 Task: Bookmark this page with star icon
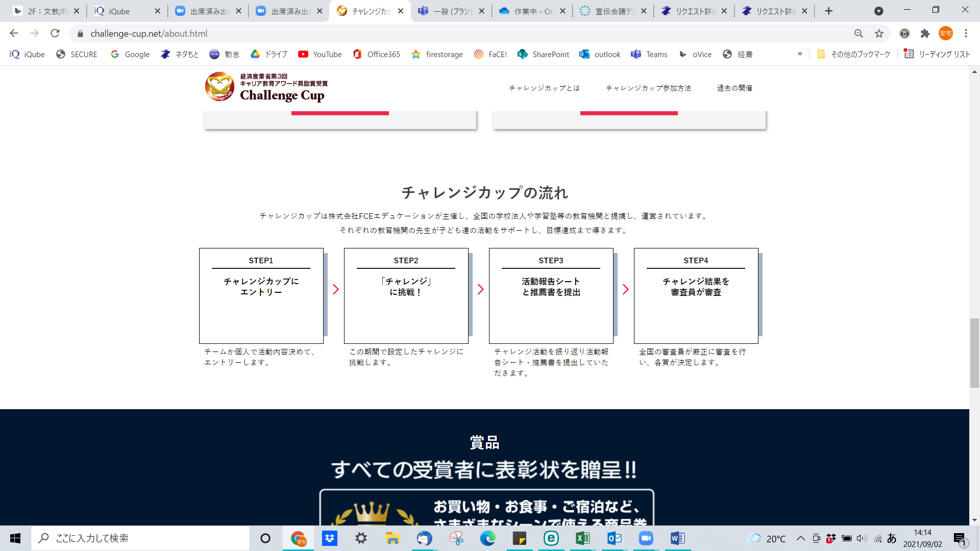[x=879, y=34]
